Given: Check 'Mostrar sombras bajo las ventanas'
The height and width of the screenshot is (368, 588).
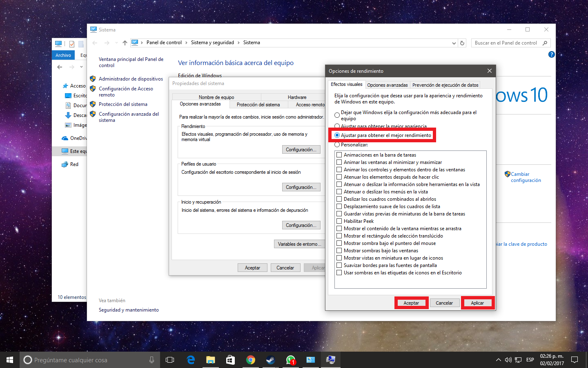Looking at the screenshot, I should [339, 251].
